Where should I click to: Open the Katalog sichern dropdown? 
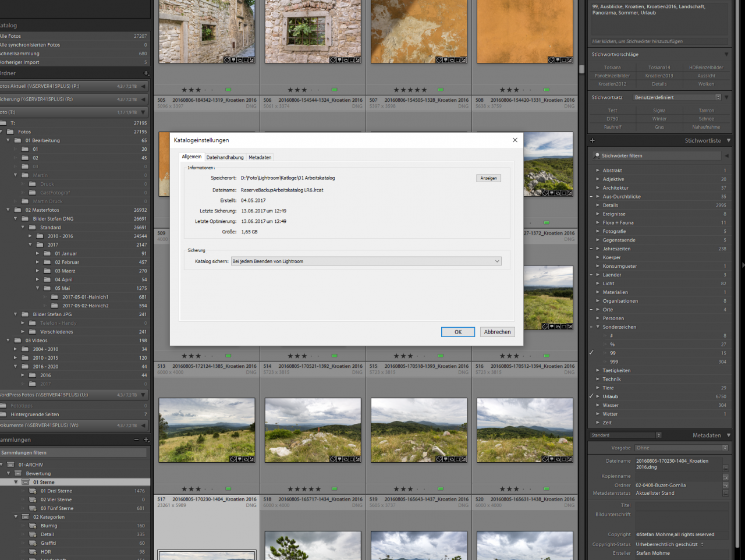coord(366,261)
